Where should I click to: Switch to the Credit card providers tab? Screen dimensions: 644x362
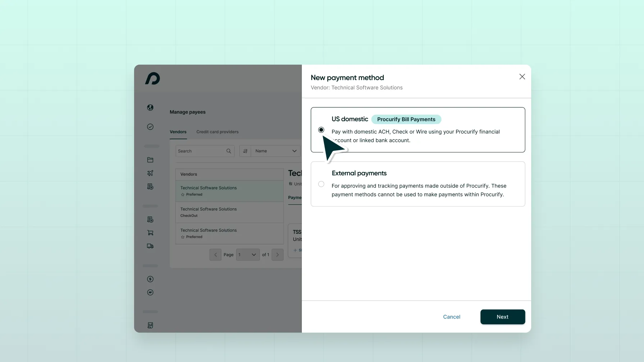[x=217, y=132]
